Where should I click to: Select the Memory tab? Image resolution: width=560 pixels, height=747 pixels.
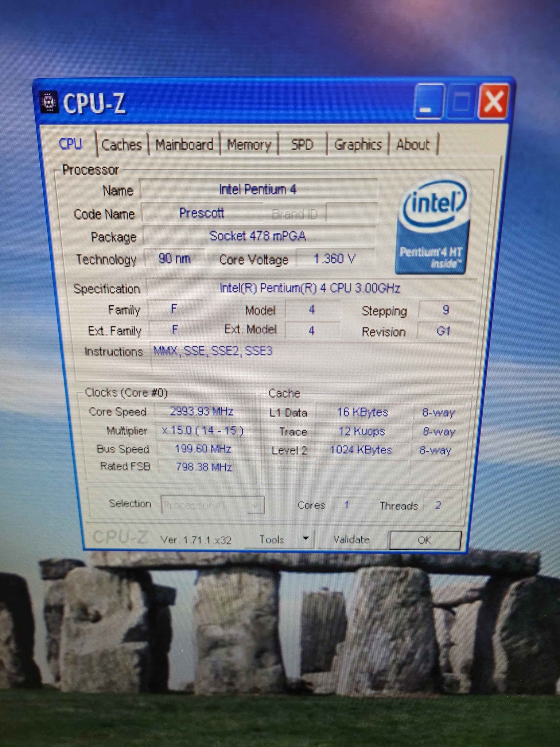(249, 145)
